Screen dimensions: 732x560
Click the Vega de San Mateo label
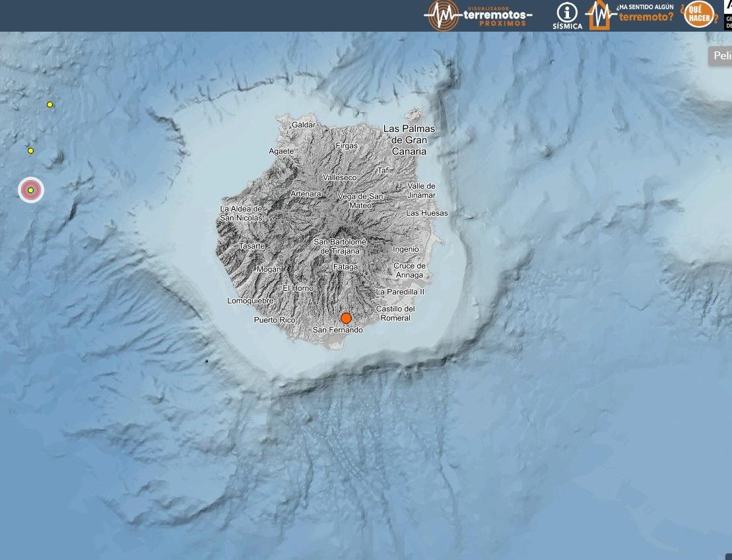click(x=360, y=201)
